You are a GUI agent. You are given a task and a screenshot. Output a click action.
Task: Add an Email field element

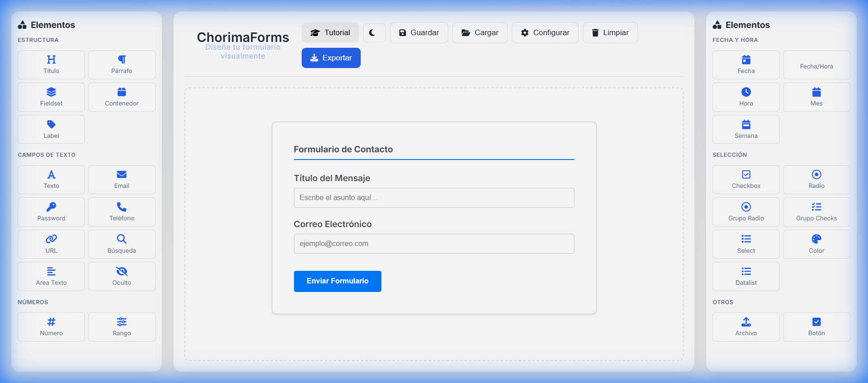tap(122, 180)
